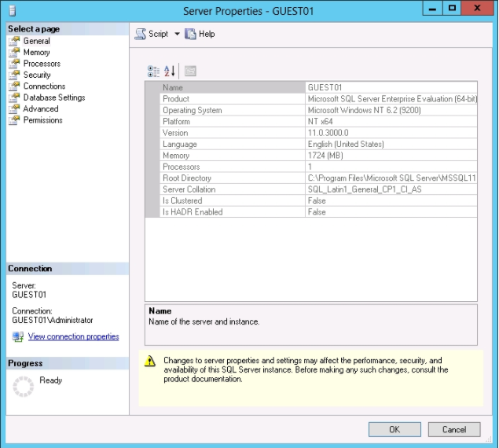This screenshot has width=499, height=448.
Task: Click the server icon in title bar
Action: click(12, 11)
